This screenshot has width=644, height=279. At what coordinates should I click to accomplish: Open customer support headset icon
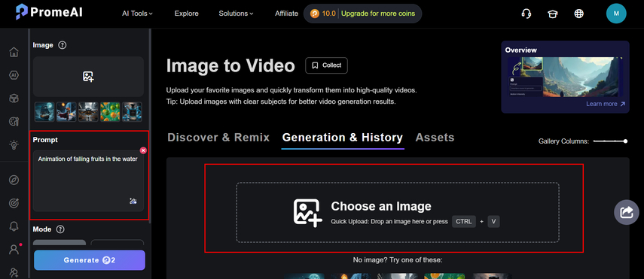pyautogui.click(x=526, y=14)
